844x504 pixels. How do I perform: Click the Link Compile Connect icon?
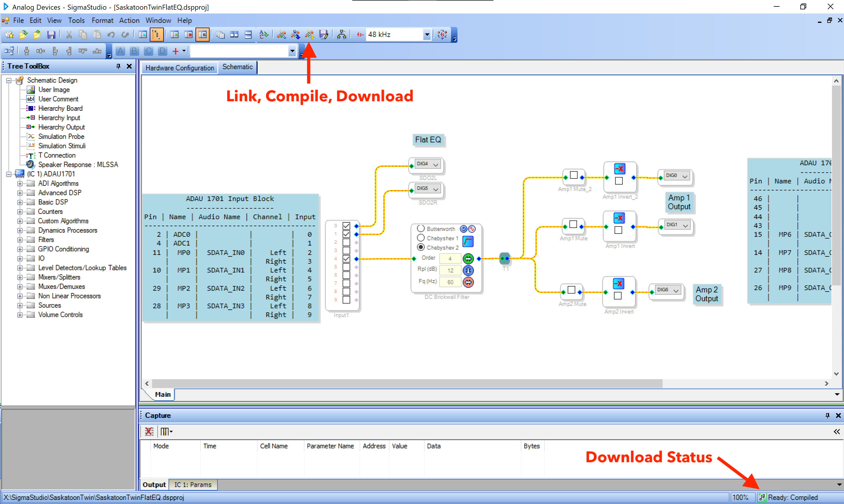pyautogui.click(x=295, y=35)
